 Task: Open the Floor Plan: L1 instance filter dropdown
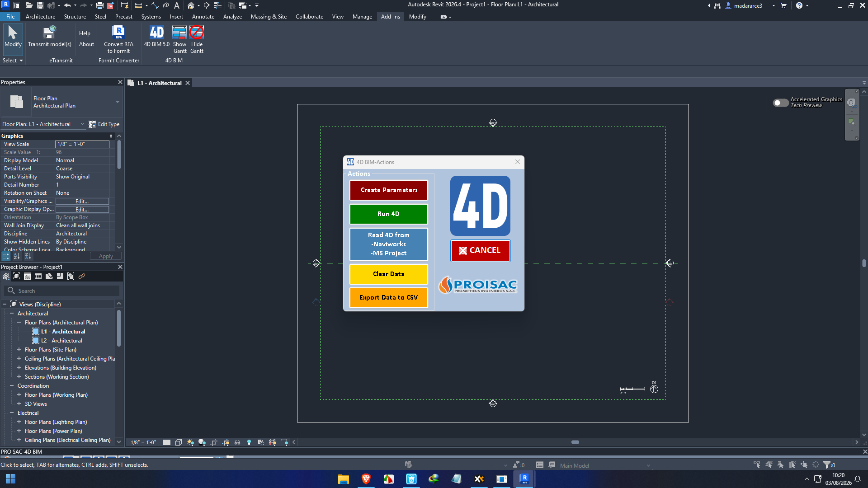(82, 124)
